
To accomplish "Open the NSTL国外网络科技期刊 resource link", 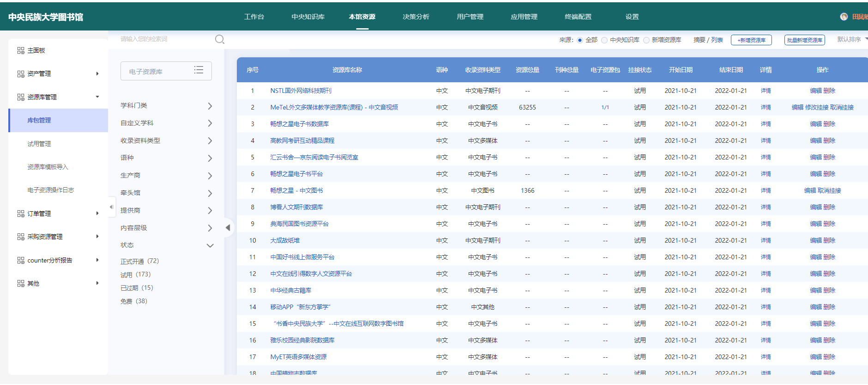I will (301, 91).
